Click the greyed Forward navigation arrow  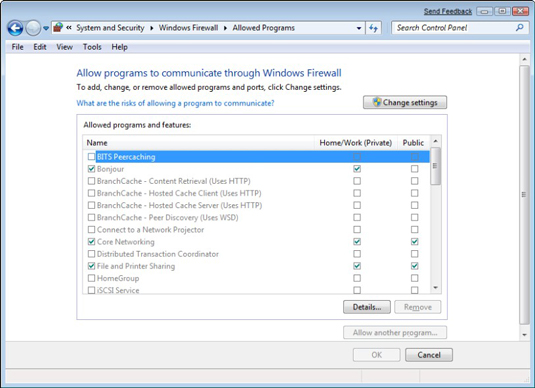[33, 28]
